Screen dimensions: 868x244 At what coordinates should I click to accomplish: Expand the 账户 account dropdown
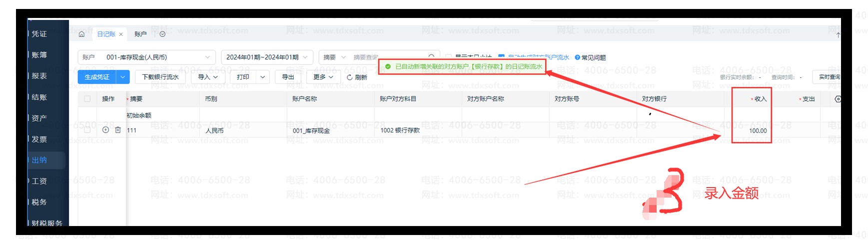(x=146, y=57)
